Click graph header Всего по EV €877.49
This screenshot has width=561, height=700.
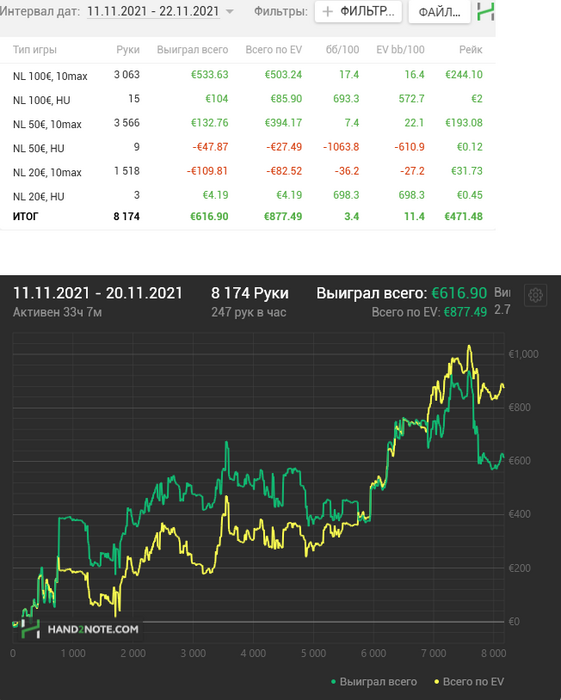[x=429, y=312]
